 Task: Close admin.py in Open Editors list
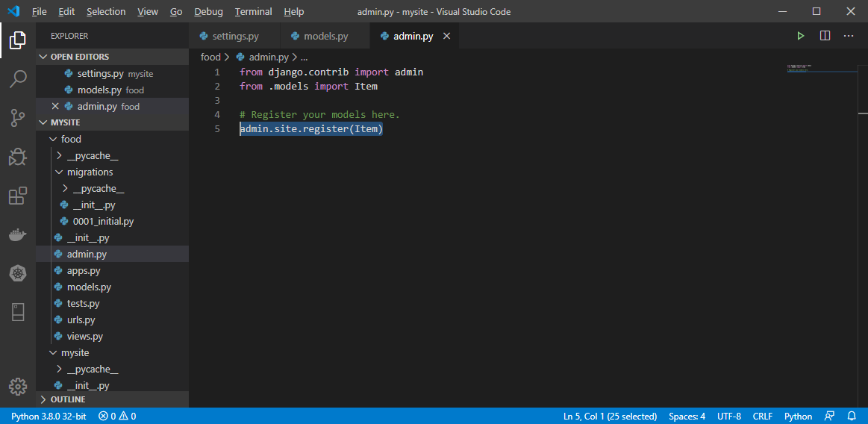pyautogui.click(x=54, y=106)
